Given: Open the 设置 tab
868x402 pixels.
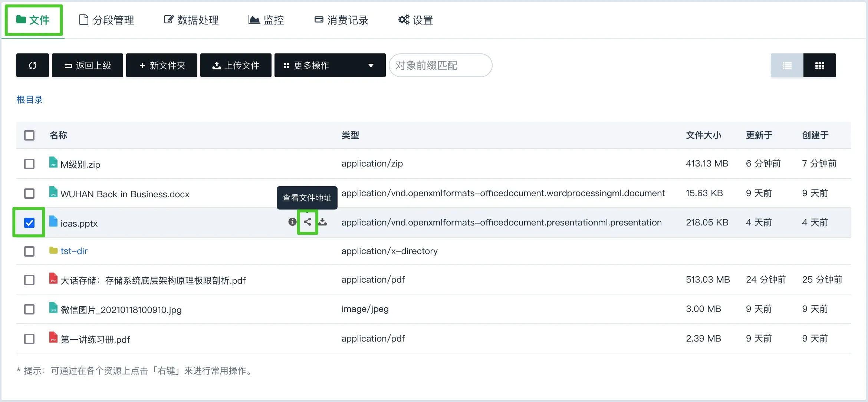Looking at the screenshot, I should tap(415, 20).
